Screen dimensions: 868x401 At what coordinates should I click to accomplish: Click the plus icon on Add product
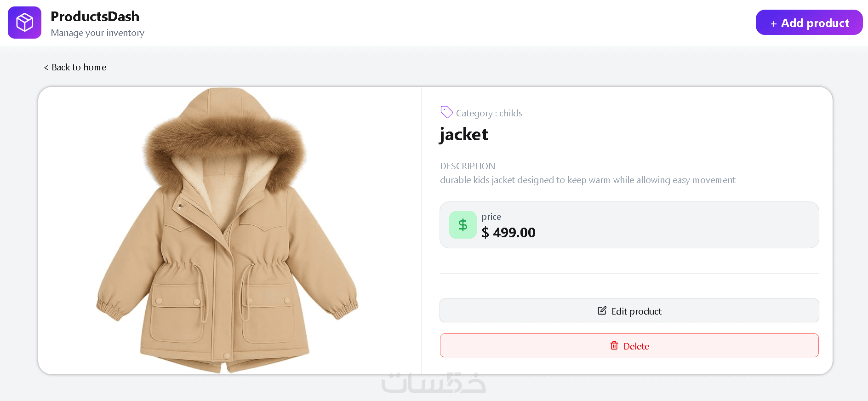pos(774,23)
